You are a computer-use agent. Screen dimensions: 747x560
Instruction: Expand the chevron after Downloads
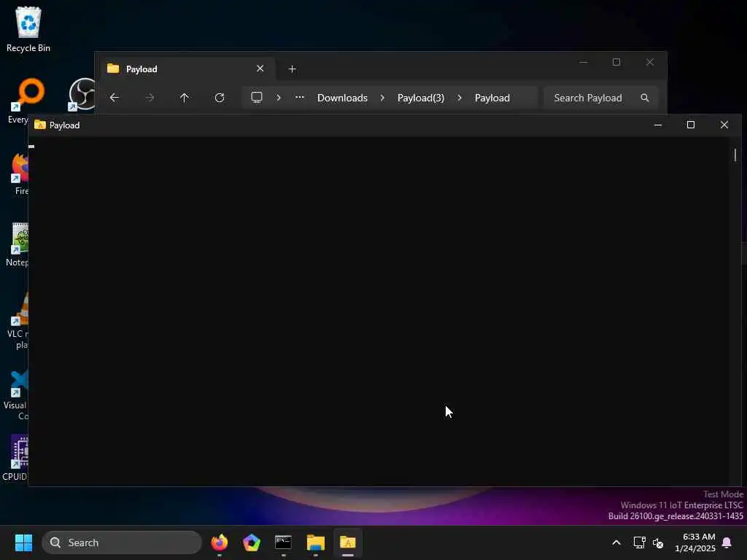[x=382, y=98]
